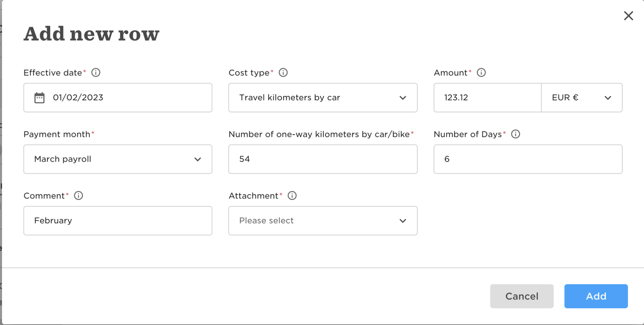Show info tooltip for Comment
Viewport: 644px width, 325px height.
[78, 196]
